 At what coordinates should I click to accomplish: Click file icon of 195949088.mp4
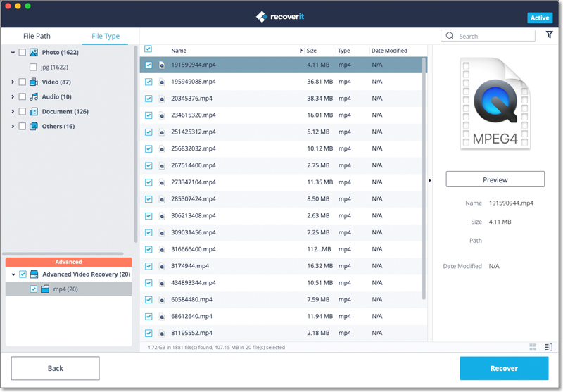[162, 82]
